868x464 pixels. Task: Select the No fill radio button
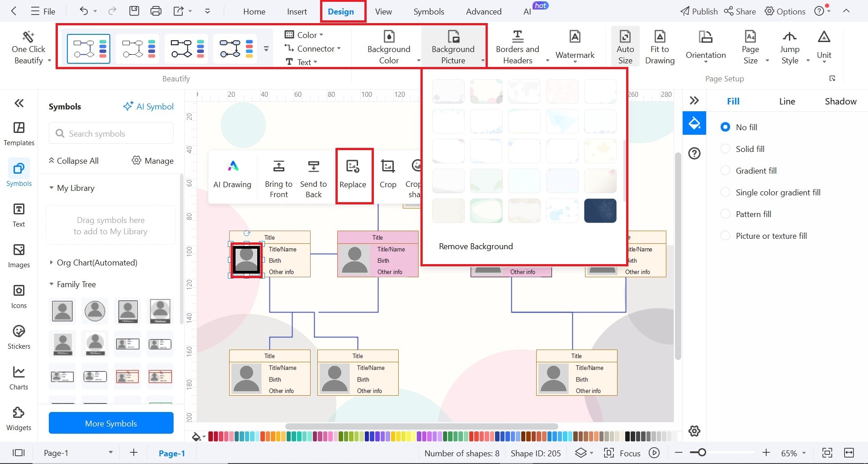click(x=725, y=127)
